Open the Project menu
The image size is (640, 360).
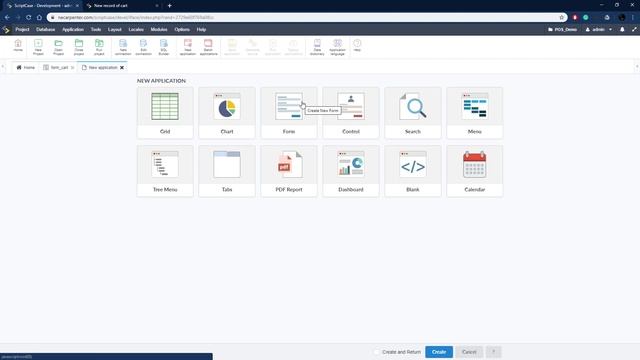22,29
